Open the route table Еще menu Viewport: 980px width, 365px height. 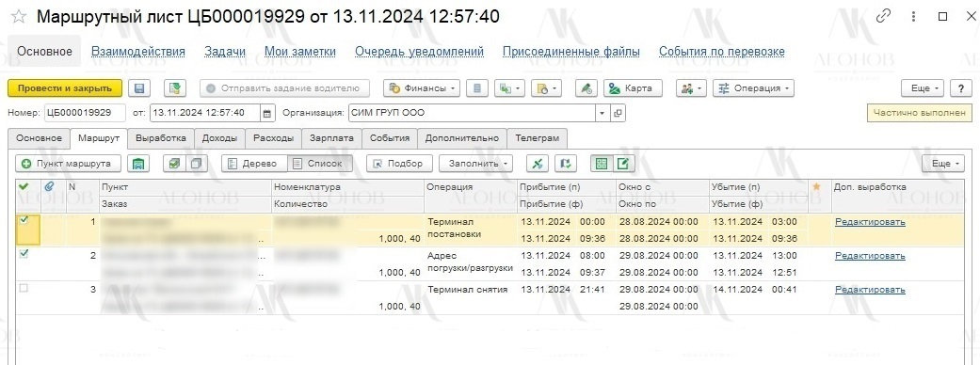[x=943, y=163]
